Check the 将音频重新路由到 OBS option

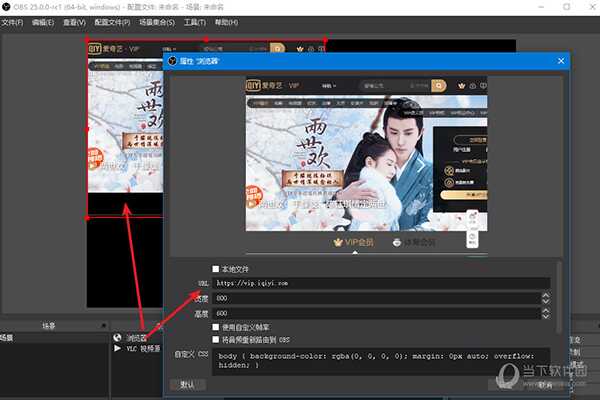coord(216,340)
